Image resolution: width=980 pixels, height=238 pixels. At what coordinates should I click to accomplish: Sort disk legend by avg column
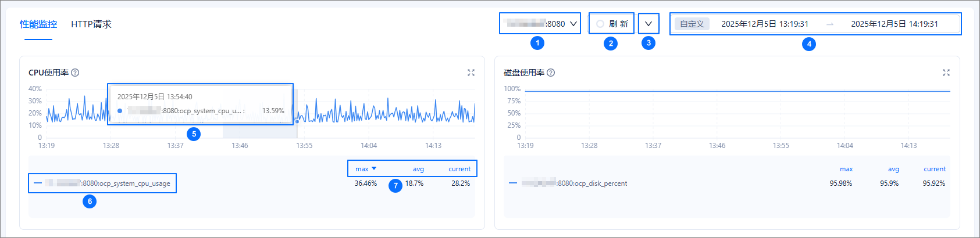(893, 169)
